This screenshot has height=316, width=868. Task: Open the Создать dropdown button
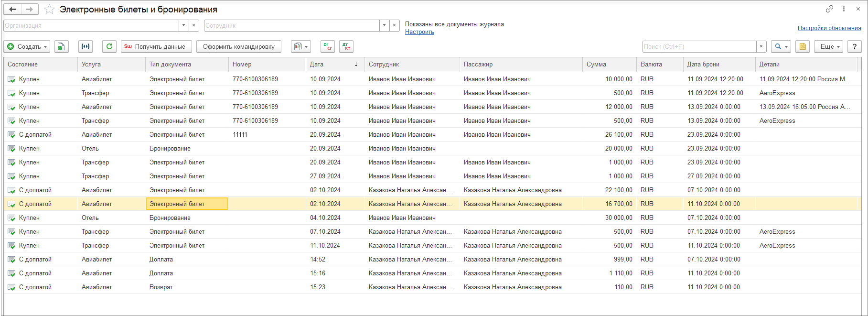(x=27, y=46)
